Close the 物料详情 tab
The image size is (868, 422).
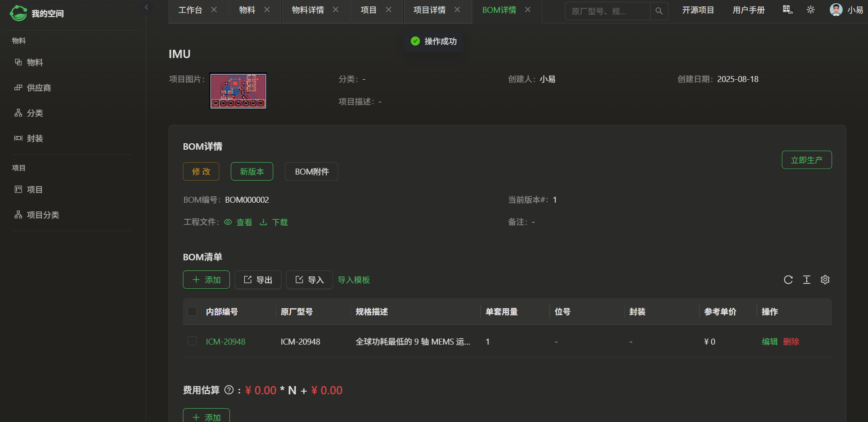336,10
